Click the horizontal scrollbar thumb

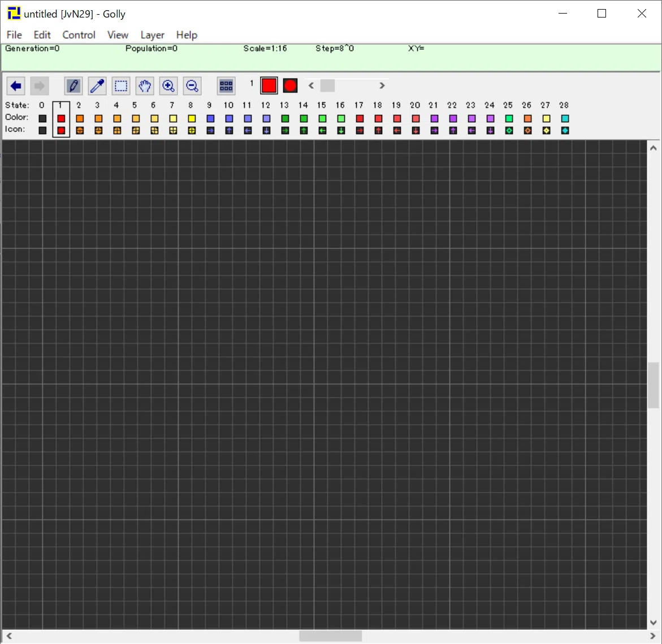tap(331, 636)
